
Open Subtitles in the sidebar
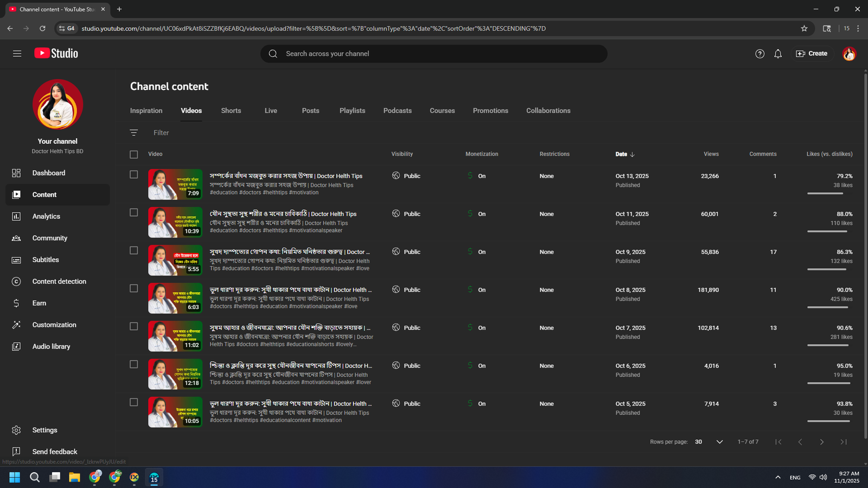pyautogui.click(x=46, y=260)
